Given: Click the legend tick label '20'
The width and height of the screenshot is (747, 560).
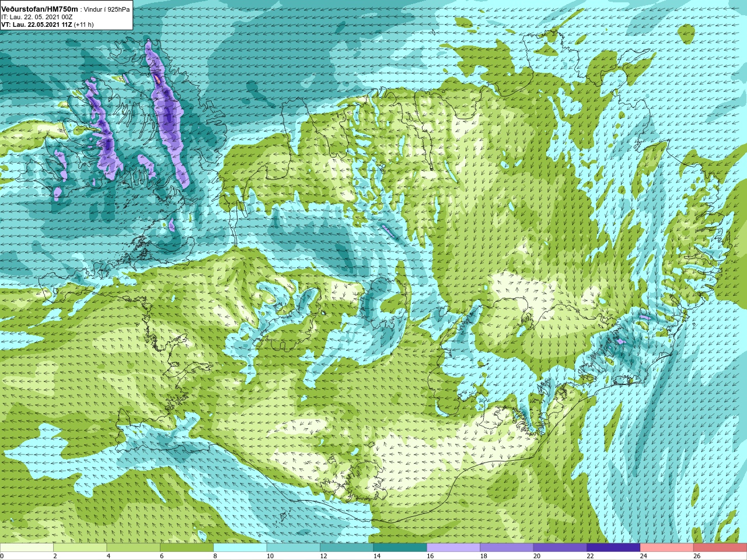Looking at the screenshot, I should (537, 556).
